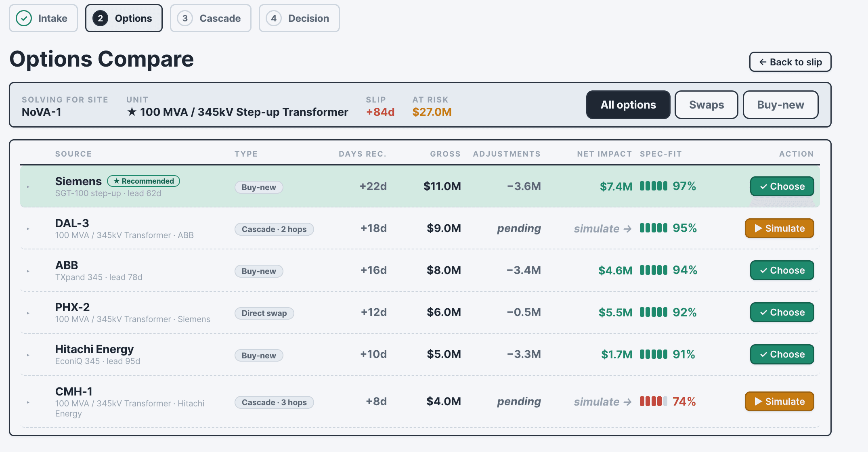The image size is (868, 452).
Task: Go to the Intake step
Action: click(x=43, y=18)
